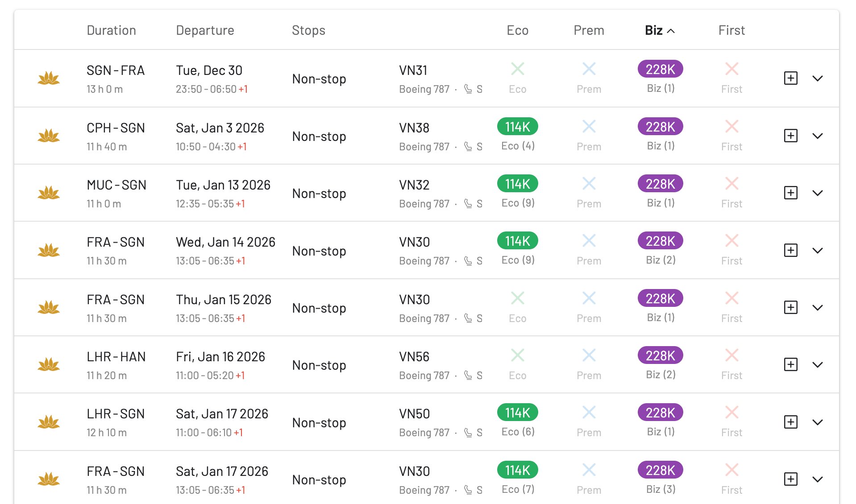Click the plus icon on FRA-SGN Jan 14 row
This screenshot has height=504, width=856.
(790, 250)
